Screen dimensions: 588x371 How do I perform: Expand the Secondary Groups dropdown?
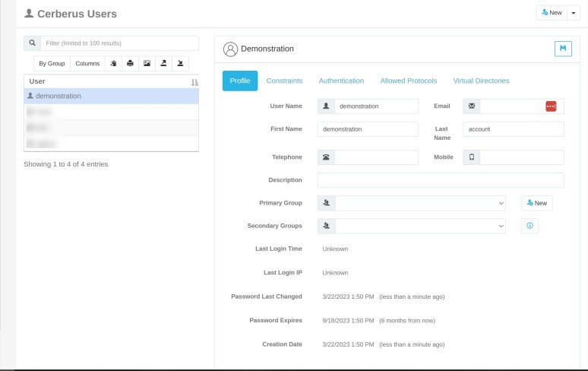[421, 226]
